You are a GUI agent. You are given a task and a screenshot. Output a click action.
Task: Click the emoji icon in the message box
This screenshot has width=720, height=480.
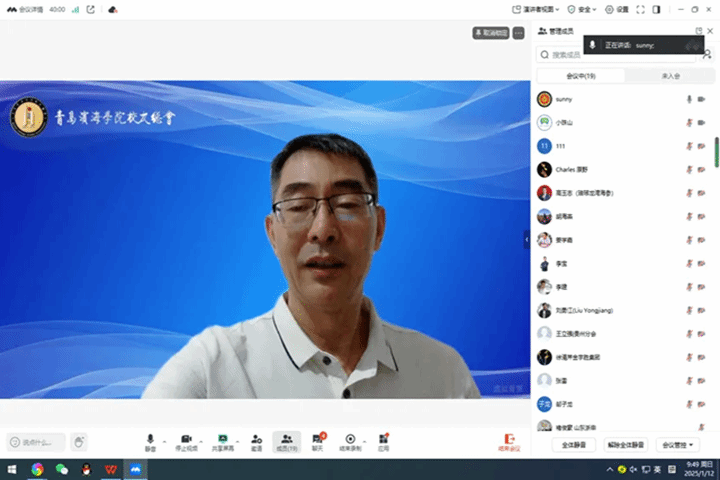pyautogui.click(x=15, y=442)
